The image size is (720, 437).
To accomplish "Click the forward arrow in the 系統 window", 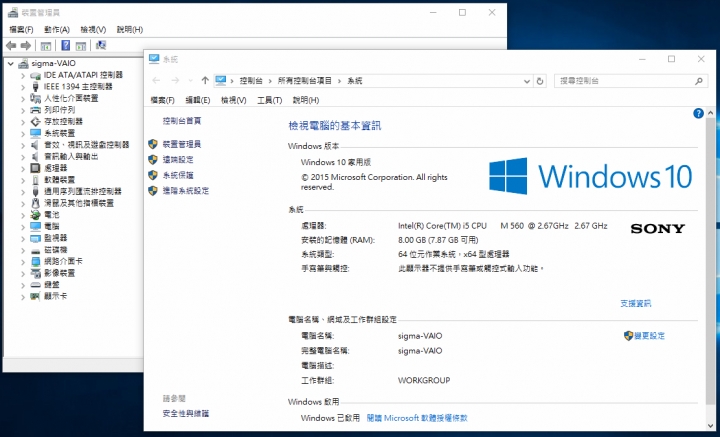I will (x=175, y=80).
